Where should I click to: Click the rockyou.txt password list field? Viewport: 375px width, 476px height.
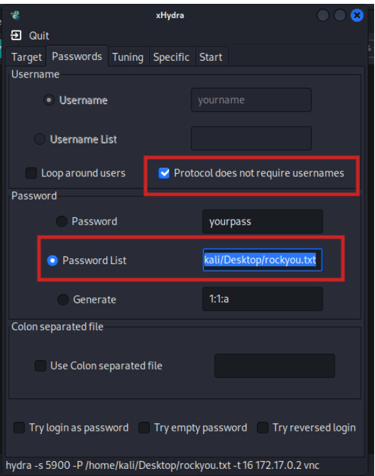click(262, 260)
